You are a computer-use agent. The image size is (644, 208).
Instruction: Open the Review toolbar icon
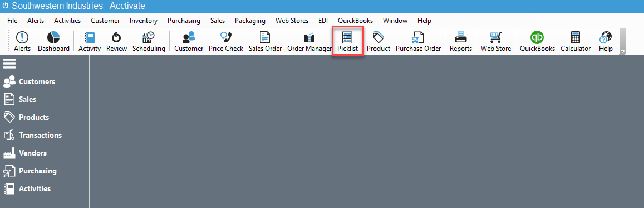116,41
